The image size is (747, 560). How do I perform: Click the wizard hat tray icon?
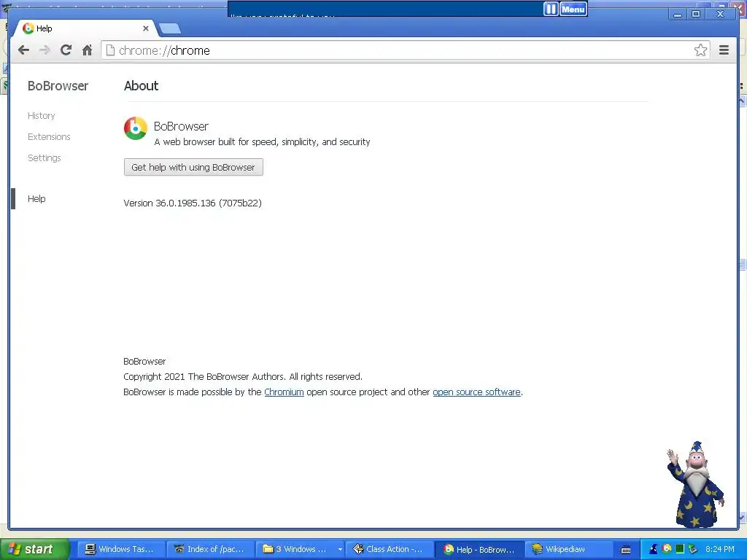[x=654, y=549]
